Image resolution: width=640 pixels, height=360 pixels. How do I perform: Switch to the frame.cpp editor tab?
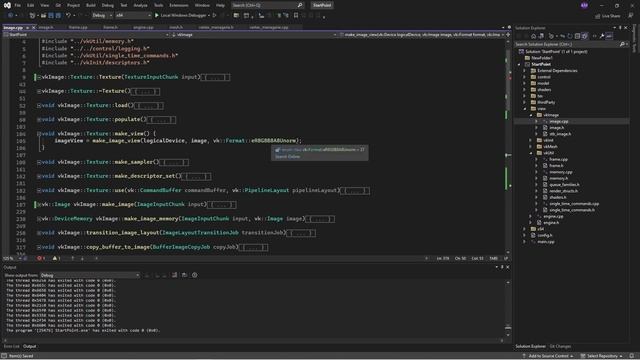tap(78, 27)
